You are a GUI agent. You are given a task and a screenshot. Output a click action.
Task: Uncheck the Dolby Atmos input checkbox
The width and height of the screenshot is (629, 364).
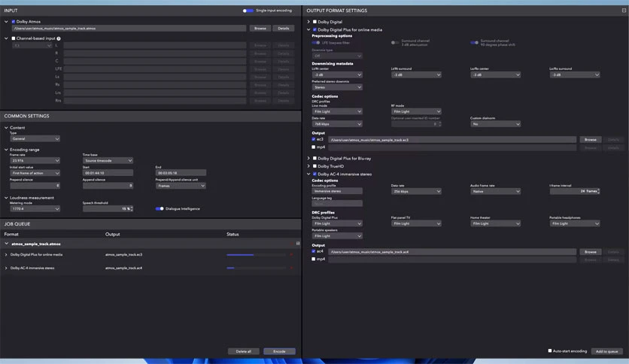(14, 22)
